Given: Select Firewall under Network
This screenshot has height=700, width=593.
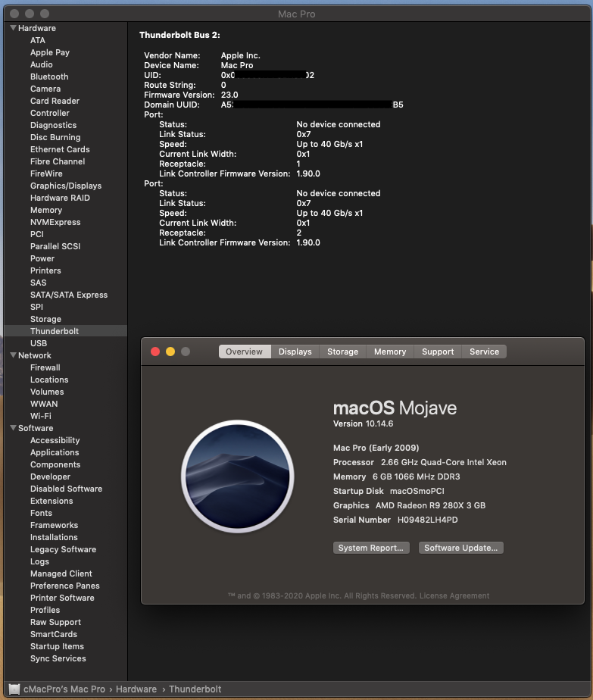Looking at the screenshot, I should [45, 367].
